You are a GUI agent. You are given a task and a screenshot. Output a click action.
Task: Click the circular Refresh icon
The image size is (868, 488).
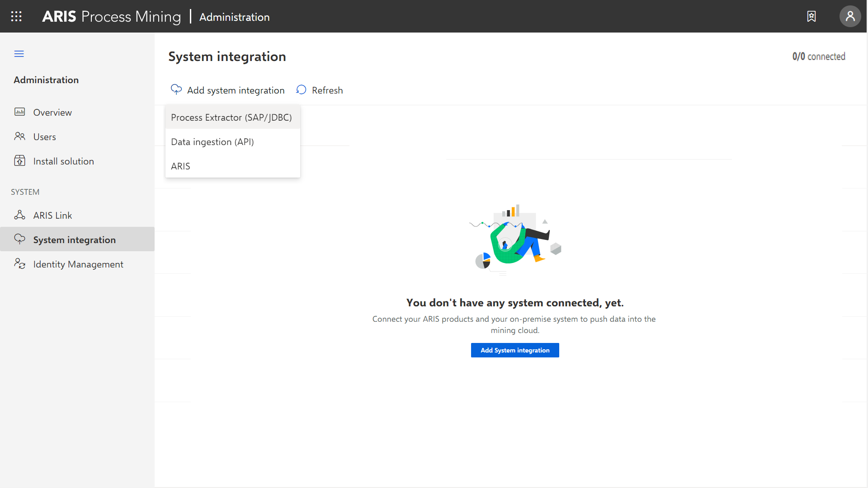(301, 89)
